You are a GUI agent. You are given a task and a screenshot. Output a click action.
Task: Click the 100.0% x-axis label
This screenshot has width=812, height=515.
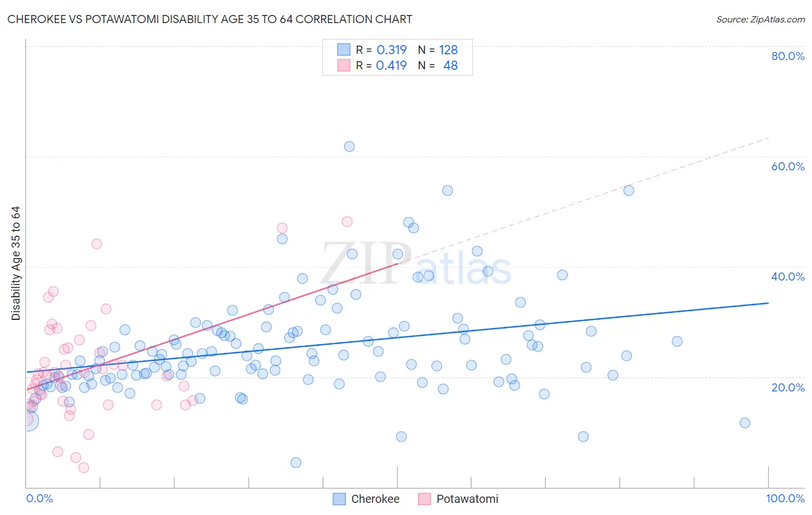pos(785,498)
